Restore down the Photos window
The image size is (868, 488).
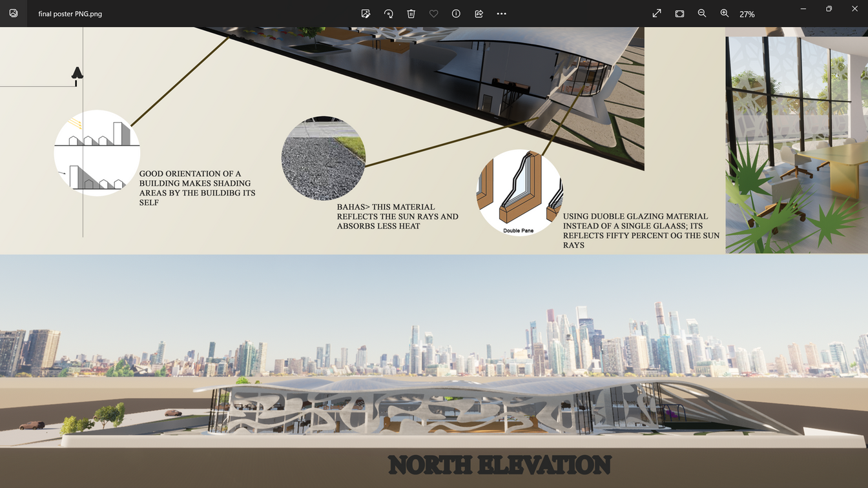coord(829,9)
